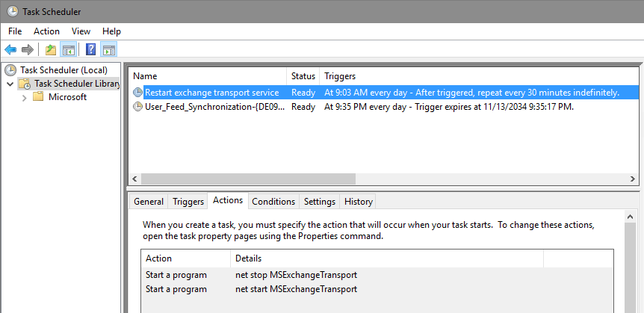Sort tasks by the Triggers column header
Image resolution: width=644 pixels, height=313 pixels.
pyautogui.click(x=479, y=76)
